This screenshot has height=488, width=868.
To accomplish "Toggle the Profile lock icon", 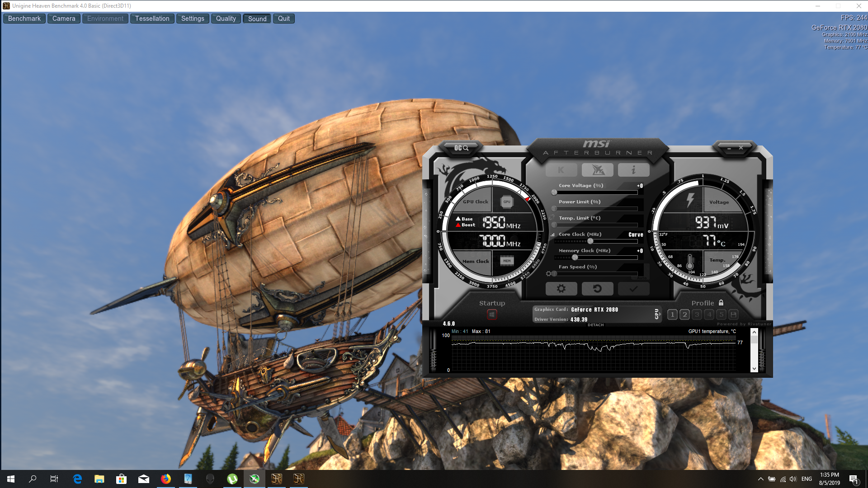I will 721,303.
